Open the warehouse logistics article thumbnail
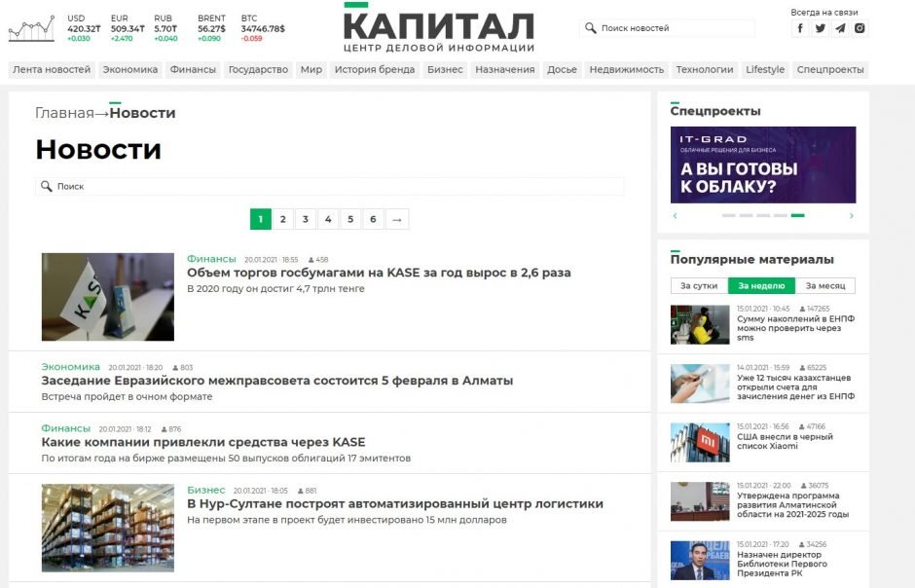The width and height of the screenshot is (915, 588). point(108,528)
